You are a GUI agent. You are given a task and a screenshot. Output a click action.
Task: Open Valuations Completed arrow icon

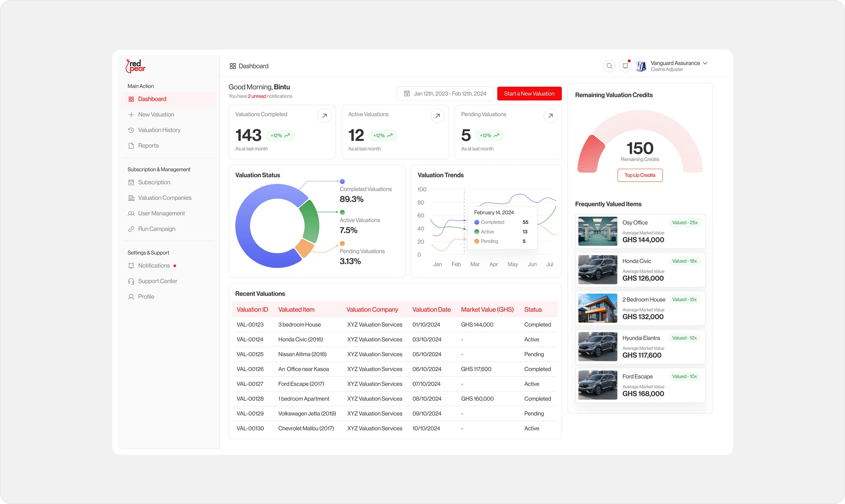(x=325, y=116)
